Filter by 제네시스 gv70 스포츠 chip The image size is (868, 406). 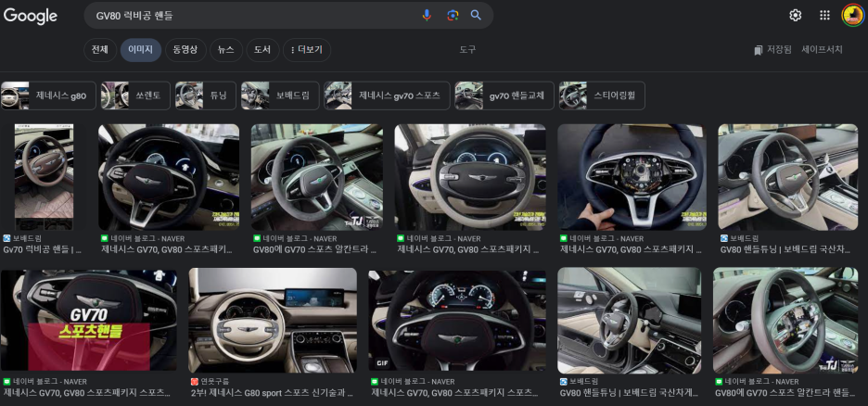click(387, 95)
